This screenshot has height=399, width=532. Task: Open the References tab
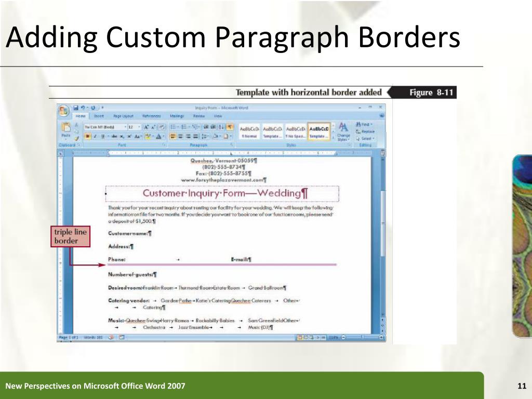coord(151,116)
